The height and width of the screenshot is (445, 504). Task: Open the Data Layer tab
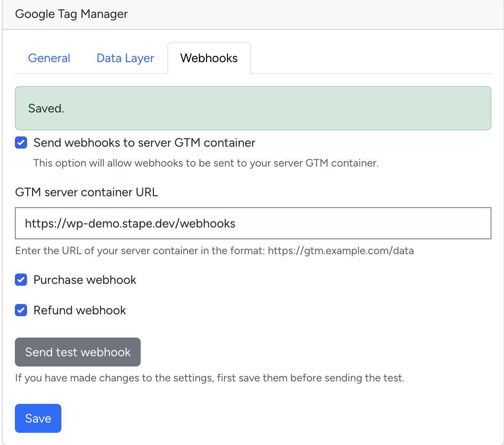point(125,58)
